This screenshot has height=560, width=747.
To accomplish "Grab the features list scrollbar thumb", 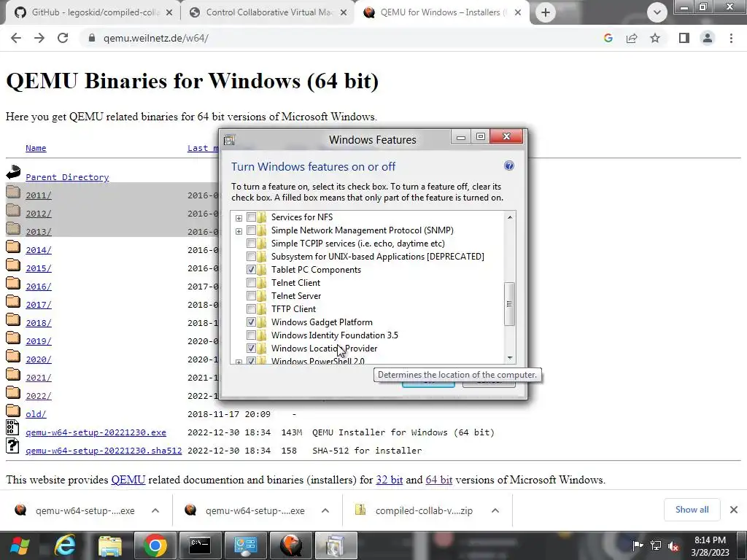I will [x=509, y=304].
